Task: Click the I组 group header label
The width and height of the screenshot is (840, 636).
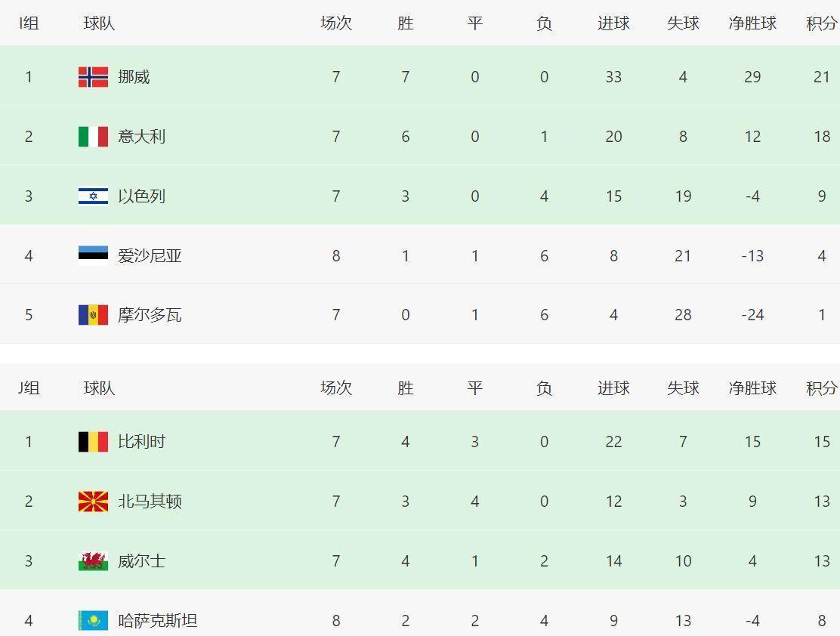Action: click(x=29, y=23)
